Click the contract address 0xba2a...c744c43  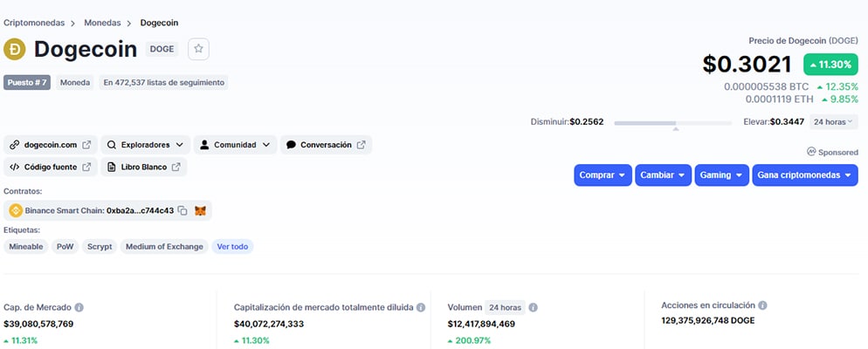click(x=140, y=211)
